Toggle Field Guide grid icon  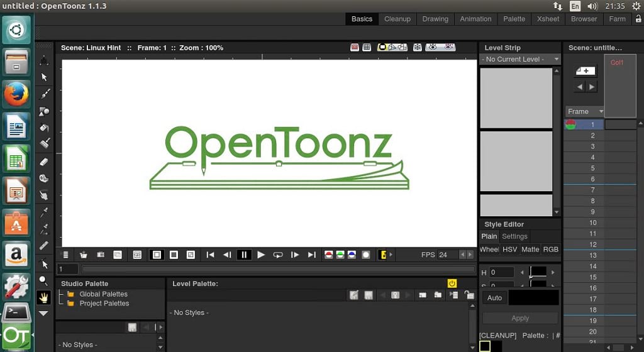(x=367, y=48)
